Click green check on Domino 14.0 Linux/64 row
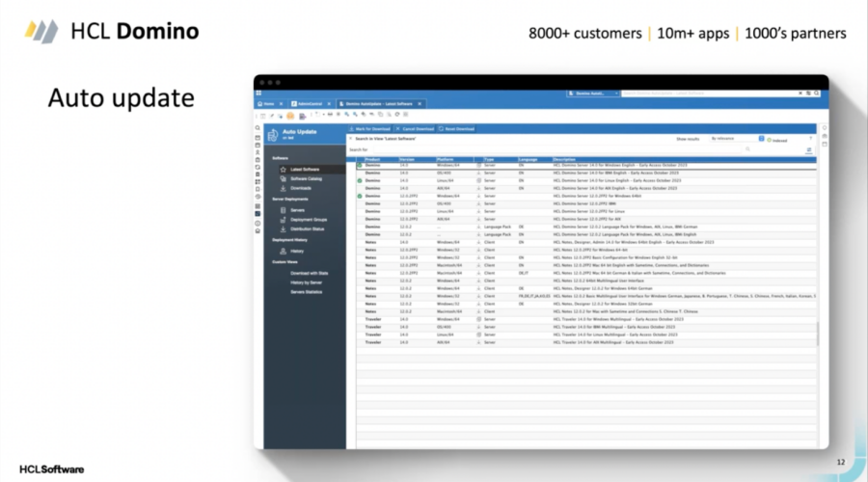The height and width of the screenshot is (482, 868). click(360, 181)
